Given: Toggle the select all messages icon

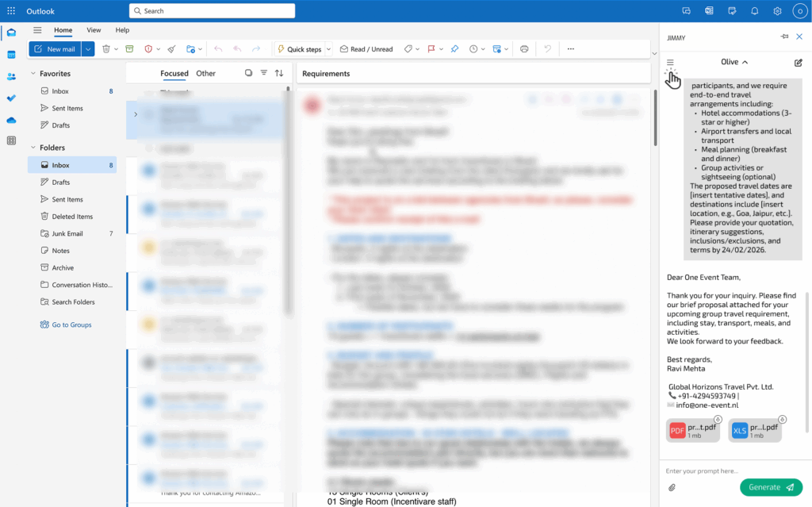Looking at the screenshot, I should [x=248, y=73].
